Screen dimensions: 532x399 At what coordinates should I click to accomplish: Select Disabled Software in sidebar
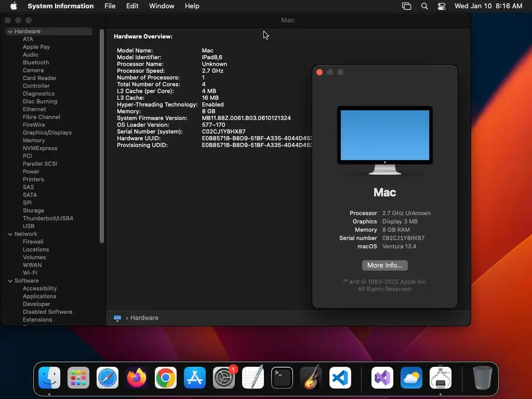click(47, 312)
